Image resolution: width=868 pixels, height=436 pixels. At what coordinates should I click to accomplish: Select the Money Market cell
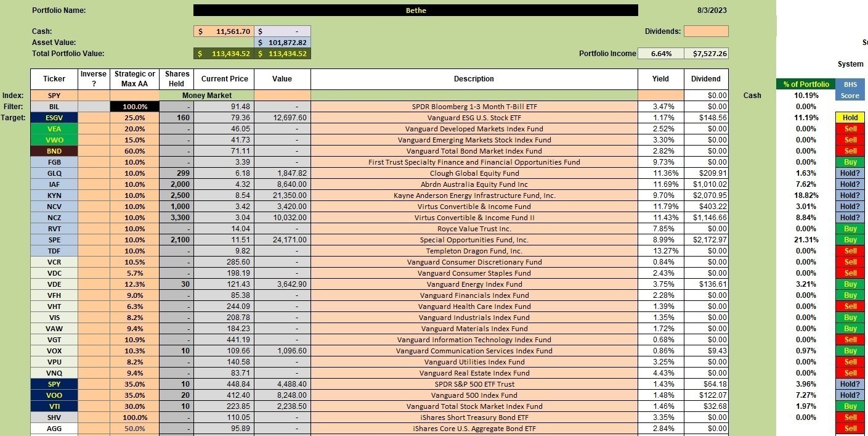pos(207,96)
